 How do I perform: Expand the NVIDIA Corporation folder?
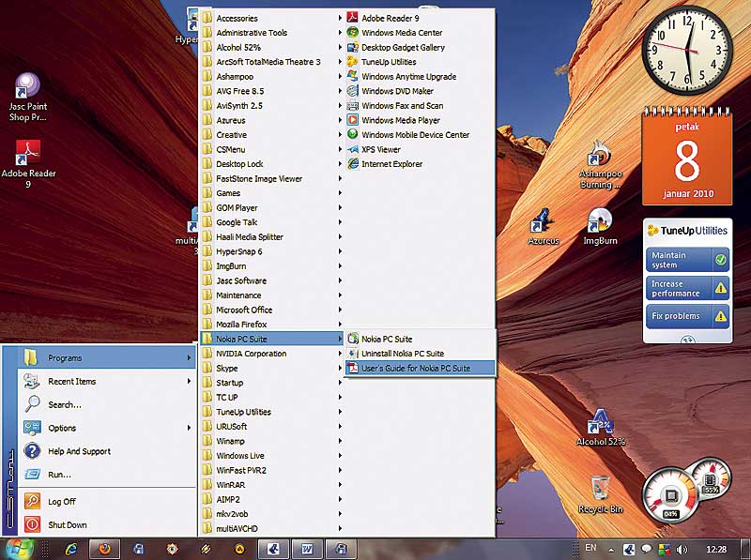click(272, 354)
